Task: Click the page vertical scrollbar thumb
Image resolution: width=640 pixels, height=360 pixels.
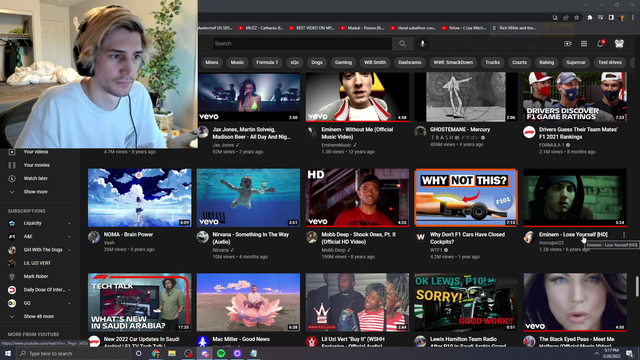Action: pos(637,287)
